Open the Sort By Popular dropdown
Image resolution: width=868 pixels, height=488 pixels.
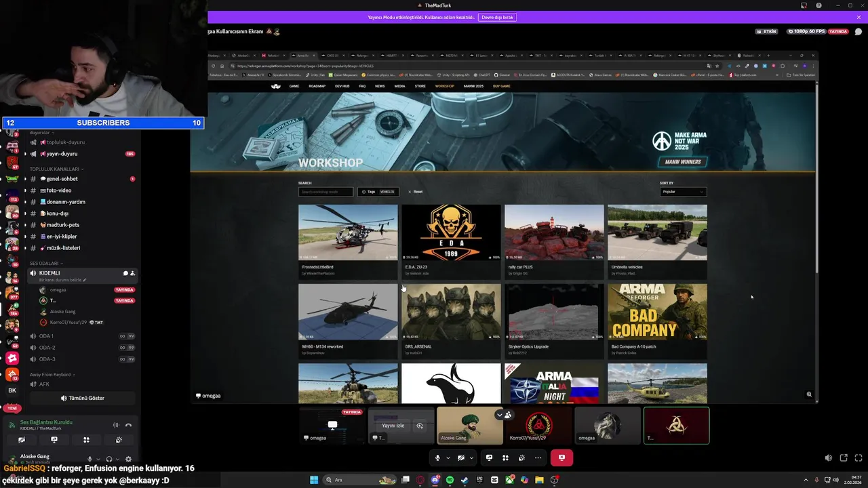click(683, 192)
